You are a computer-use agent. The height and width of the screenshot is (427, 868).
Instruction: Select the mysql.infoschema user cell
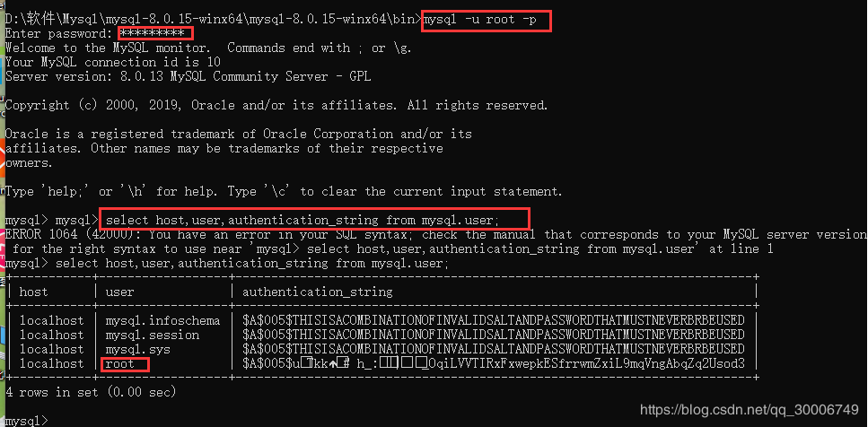(162, 320)
